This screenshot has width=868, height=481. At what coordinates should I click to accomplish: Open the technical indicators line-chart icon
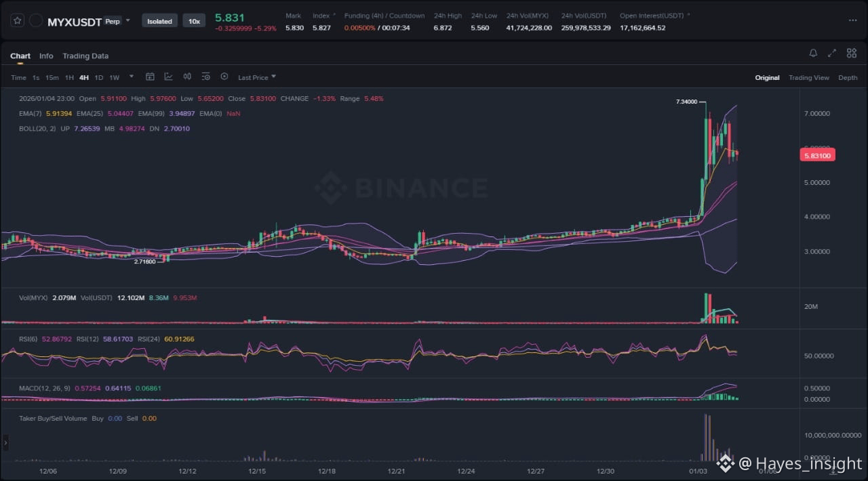coord(168,77)
